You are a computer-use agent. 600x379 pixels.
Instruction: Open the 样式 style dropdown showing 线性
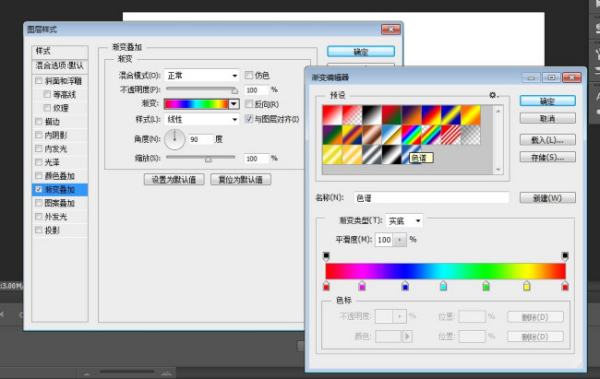point(202,119)
